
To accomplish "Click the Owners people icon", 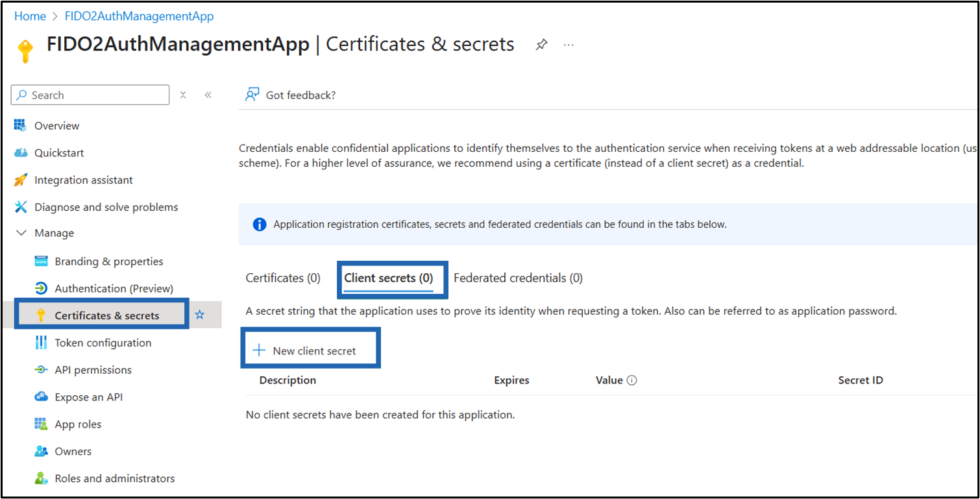I will [41, 451].
